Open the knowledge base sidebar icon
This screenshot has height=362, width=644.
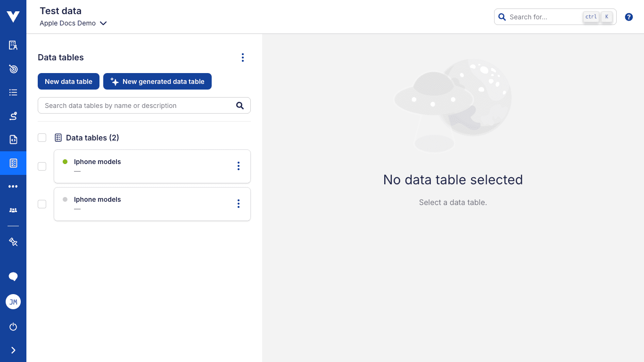(13, 45)
